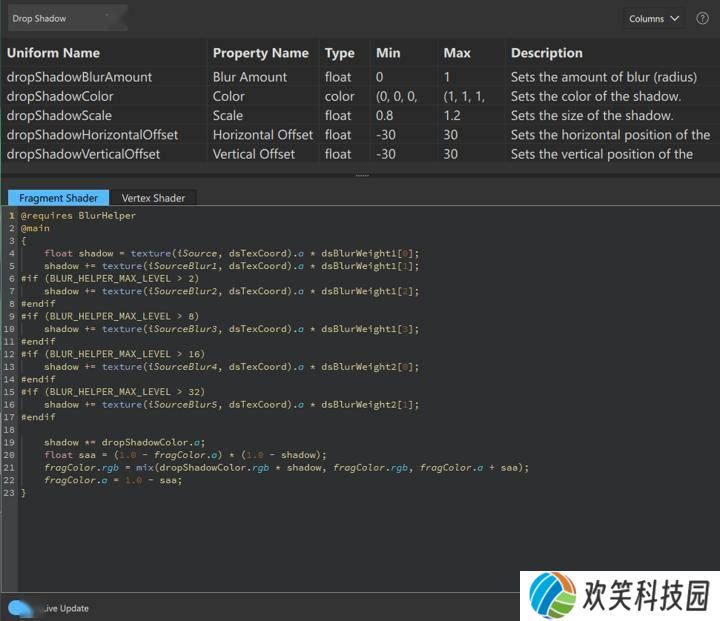Click the Horizontal Offset property cell
720x621 pixels.
click(x=263, y=135)
